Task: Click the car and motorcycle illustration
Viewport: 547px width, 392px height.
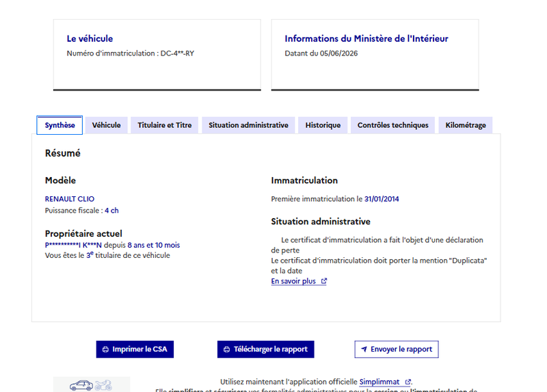Action: [91, 385]
